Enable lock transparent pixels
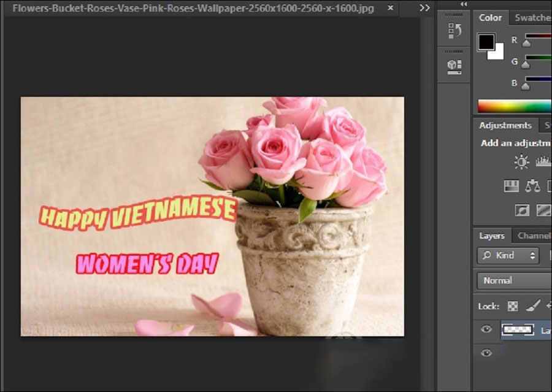 513,306
